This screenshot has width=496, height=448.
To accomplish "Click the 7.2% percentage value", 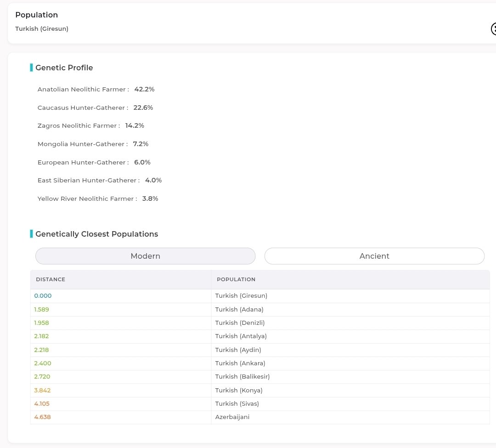I will tap(141, 144).
